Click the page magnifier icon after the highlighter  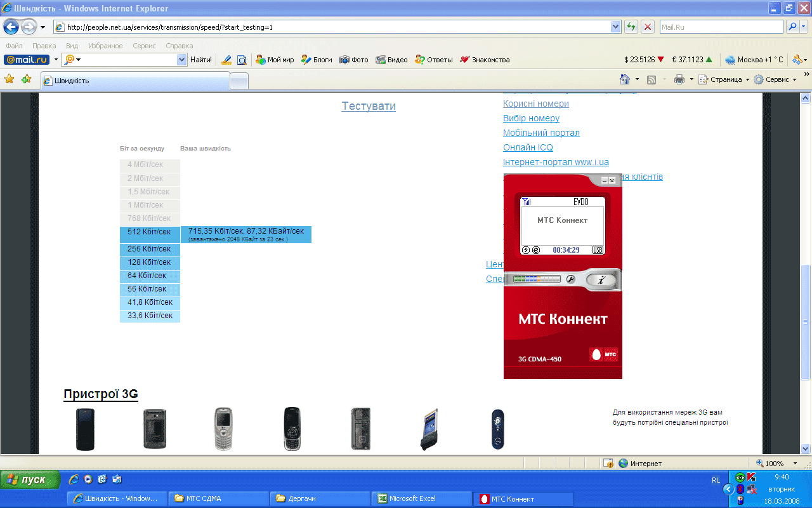pos(242,60)
